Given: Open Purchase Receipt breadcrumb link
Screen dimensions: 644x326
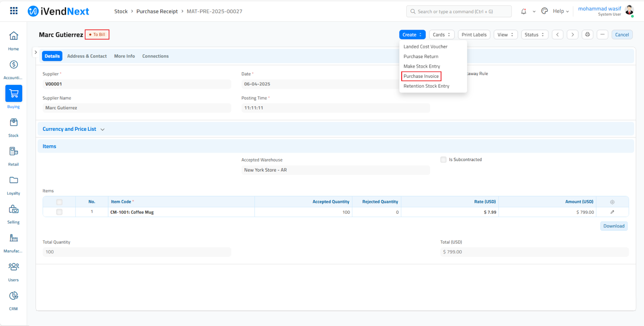Looking at the screenshot, I should [157, 11].
